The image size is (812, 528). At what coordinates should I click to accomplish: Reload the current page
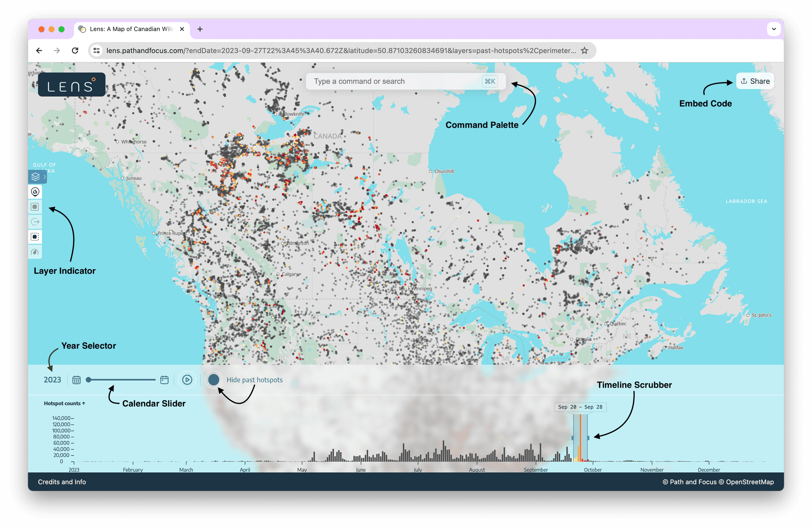[x=75, y=51]
